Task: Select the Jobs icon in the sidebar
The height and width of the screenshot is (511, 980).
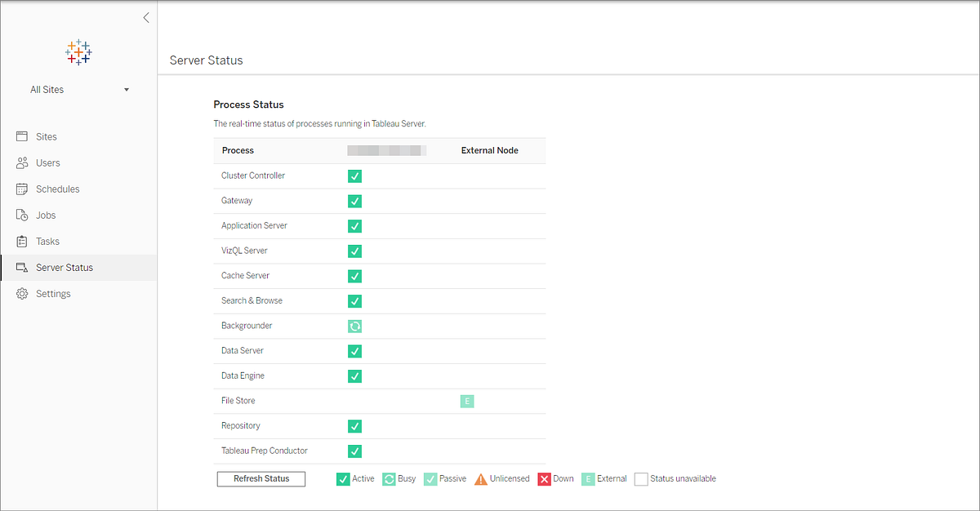Action: [x=23, y=215]
